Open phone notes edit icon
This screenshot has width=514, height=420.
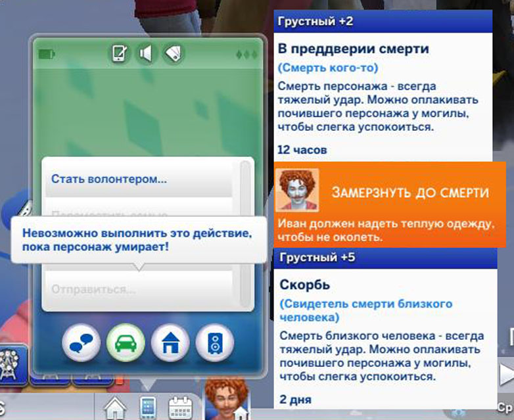coord(120,53)
